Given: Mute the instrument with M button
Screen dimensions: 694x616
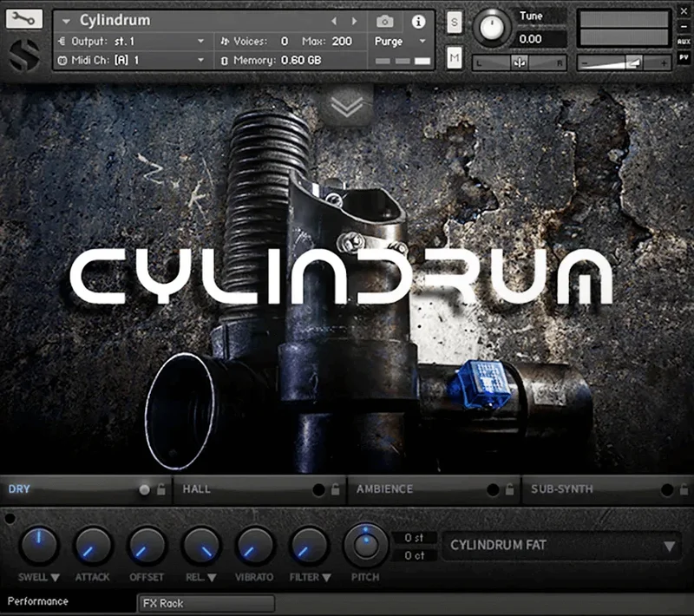Looking at the screenshot, I should coord(454,57).
